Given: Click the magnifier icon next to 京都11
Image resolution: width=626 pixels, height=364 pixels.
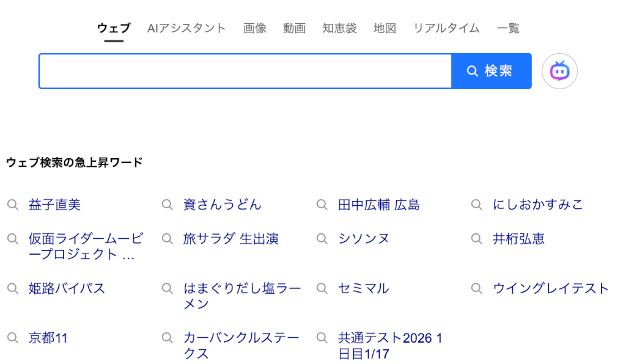Looking at the screenshot, I should click(13, 337).
